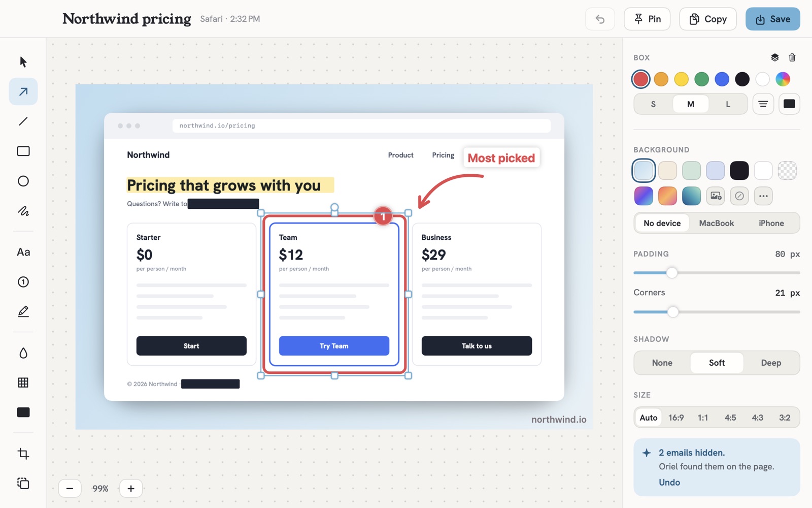Set stroke size to L

tap(728, 104)
